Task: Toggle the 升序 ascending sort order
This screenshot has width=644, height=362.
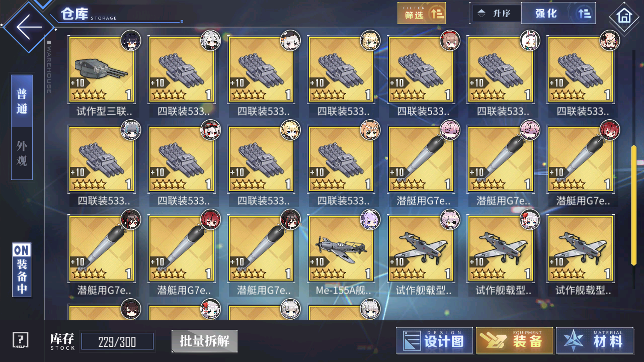Action: [x=495, y=14]
